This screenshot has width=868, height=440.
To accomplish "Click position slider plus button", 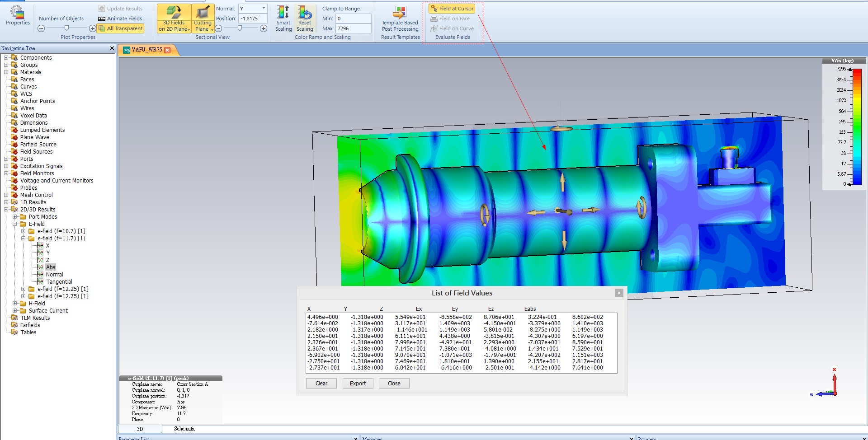I will click(264, 28).
